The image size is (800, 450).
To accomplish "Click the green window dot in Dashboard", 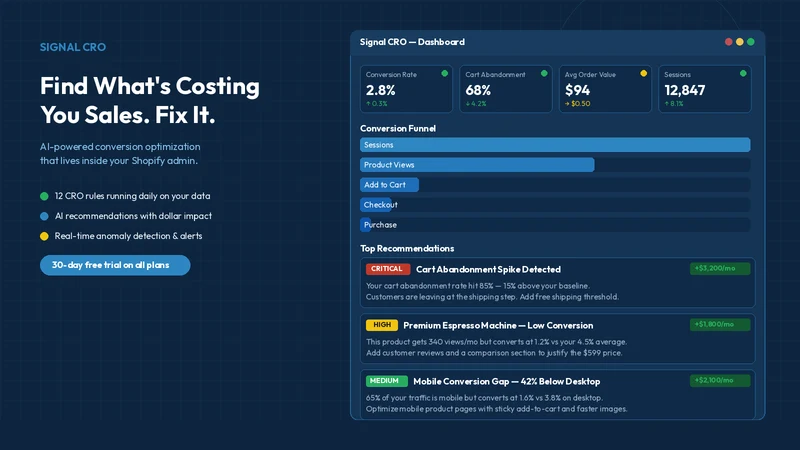I will pyautogui.click(x=751, y=42).
